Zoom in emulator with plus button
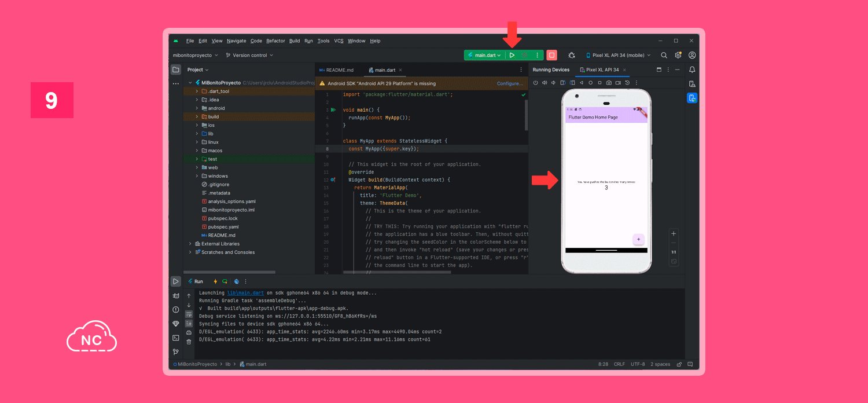 674,234
